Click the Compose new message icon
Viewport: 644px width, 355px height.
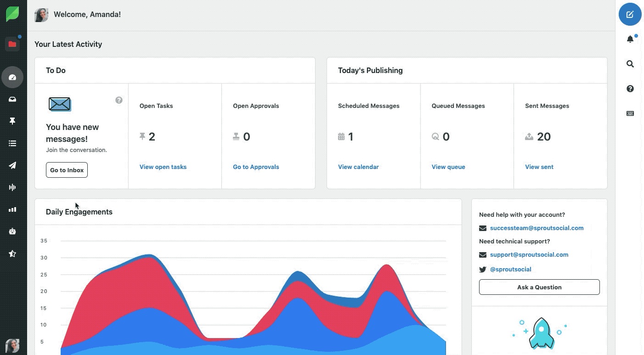pos(630,14)
